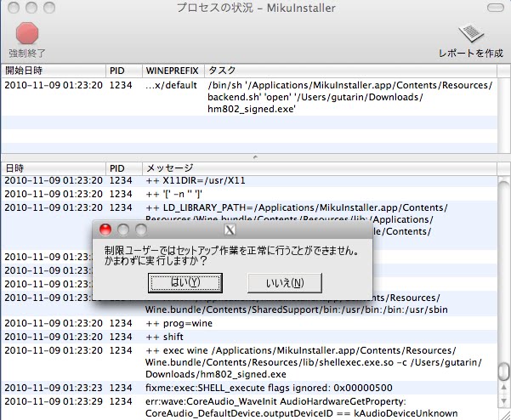Select log row '++ shift'

coord(249,337)
